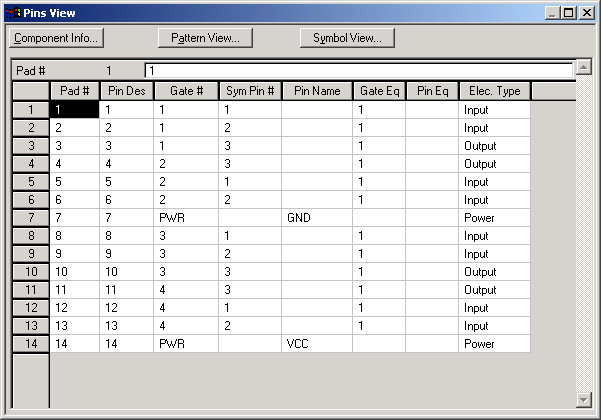The height and width of the screenshot is (420, 601).
Task: Click the Pins View title bar icon
Action: (13, 13)
